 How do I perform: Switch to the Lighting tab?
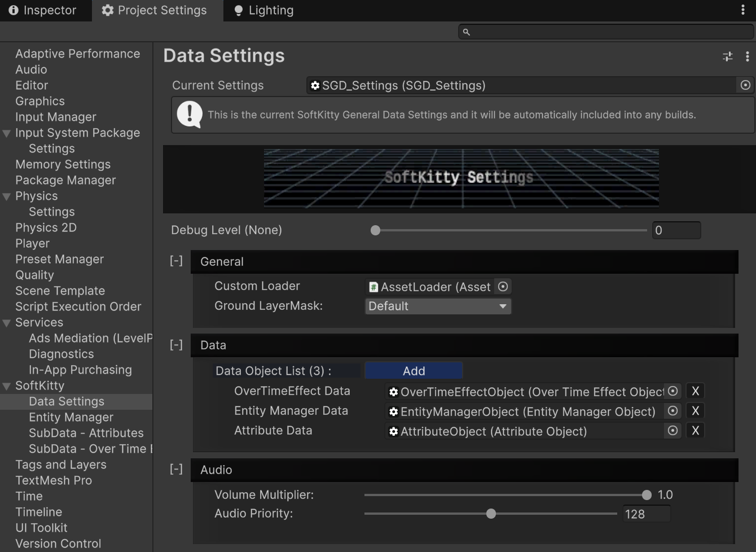[263, 10]
